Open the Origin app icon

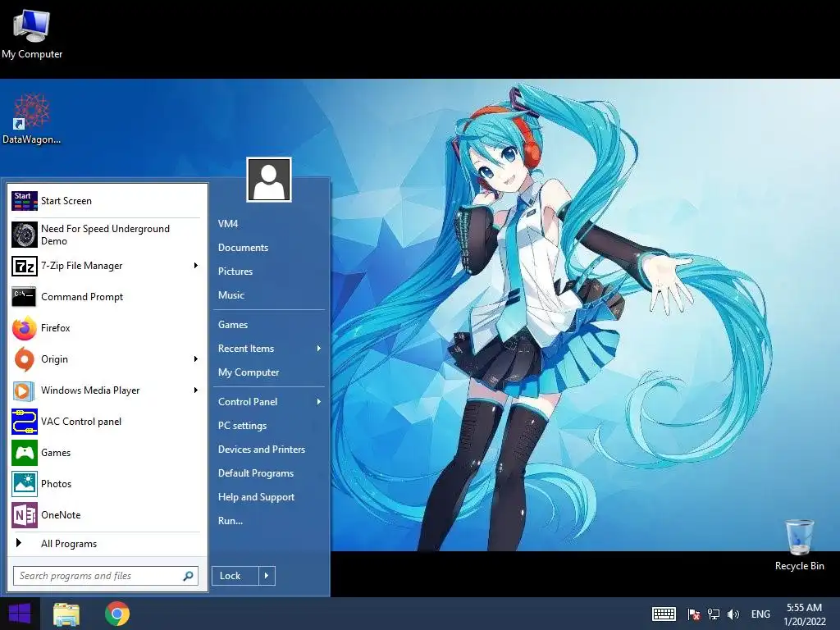tap(24, 359)
